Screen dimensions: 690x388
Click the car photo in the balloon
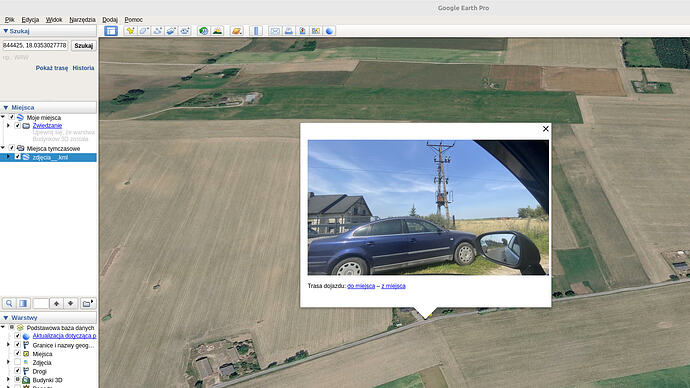click(x=429, y=207)
